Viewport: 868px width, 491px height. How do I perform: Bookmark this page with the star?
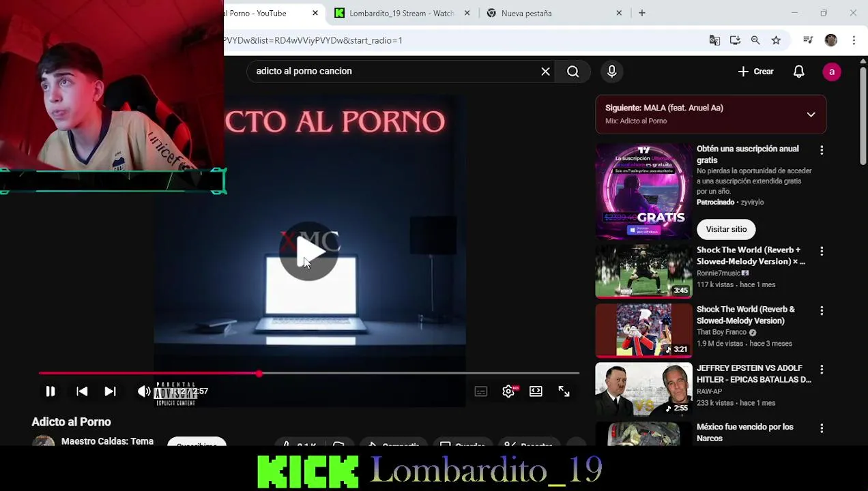click(776, 40)
